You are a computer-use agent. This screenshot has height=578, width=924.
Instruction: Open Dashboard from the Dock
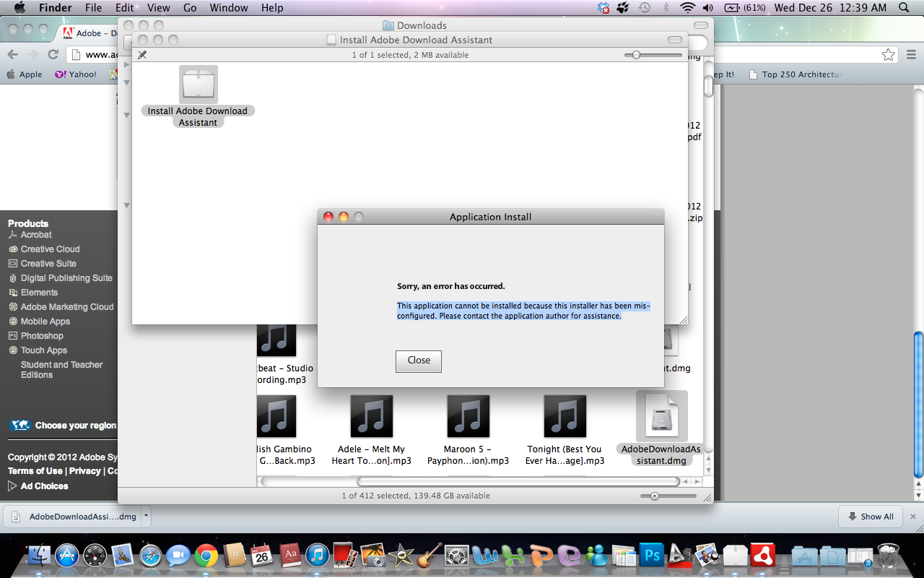pyautogui.click(x=95, y=555)
